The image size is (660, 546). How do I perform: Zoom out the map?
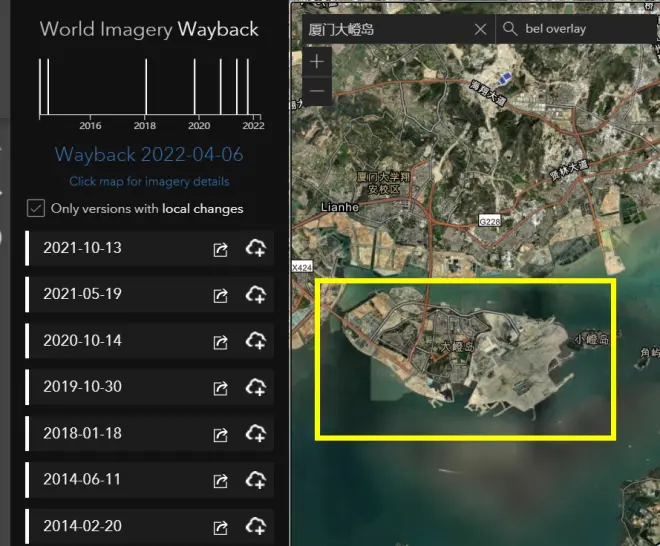(317, 91)
